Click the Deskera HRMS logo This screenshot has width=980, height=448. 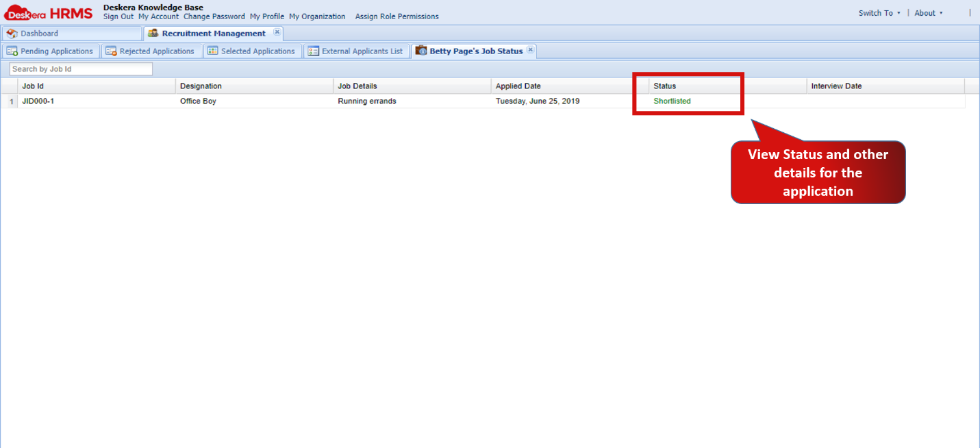[x=49, y=13]
